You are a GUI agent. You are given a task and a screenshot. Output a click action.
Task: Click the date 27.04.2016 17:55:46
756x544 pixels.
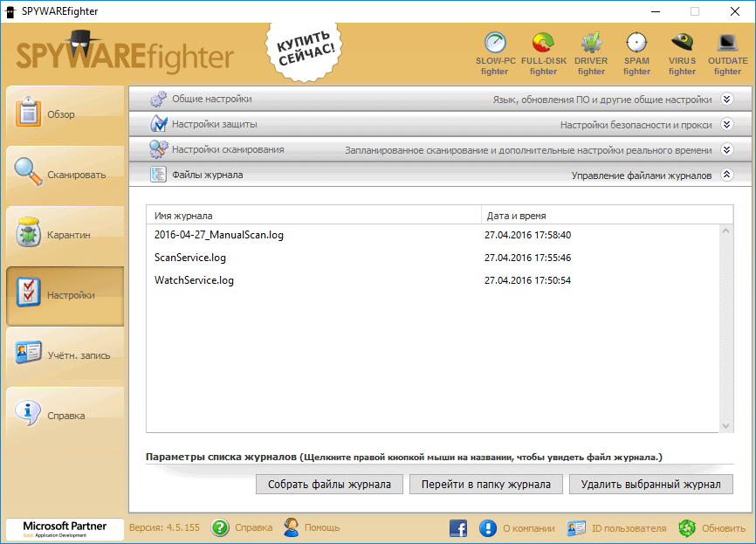[527, 258]
